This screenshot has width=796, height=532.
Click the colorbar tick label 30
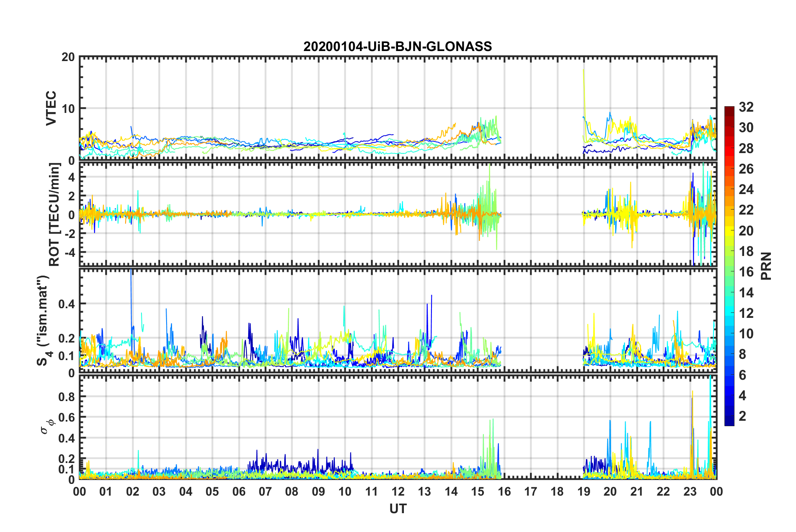[746, 128]
